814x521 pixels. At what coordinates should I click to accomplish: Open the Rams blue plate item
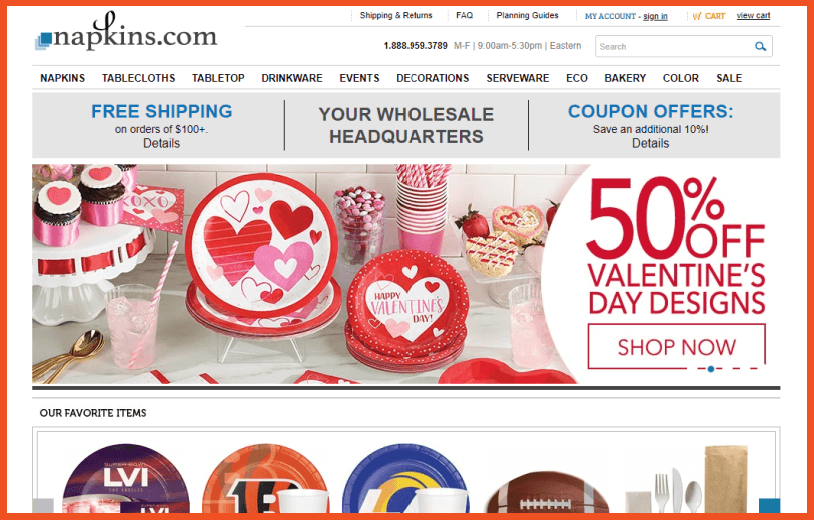[405, 478]
